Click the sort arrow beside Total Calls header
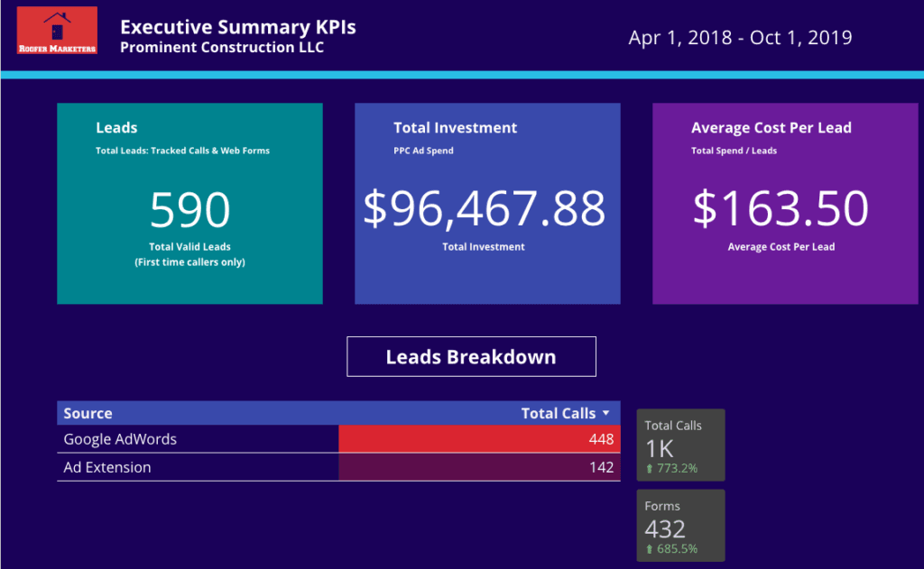 click(605, 413)
